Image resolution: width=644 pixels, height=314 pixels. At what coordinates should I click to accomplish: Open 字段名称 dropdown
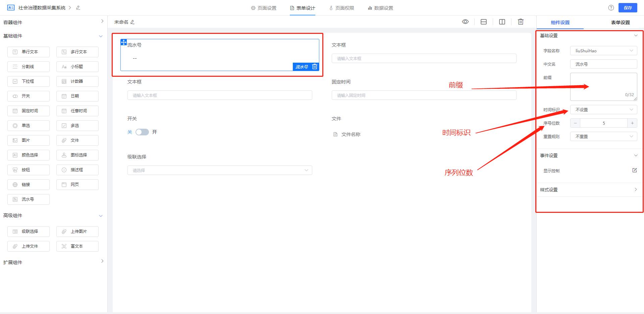pos(604,51)
